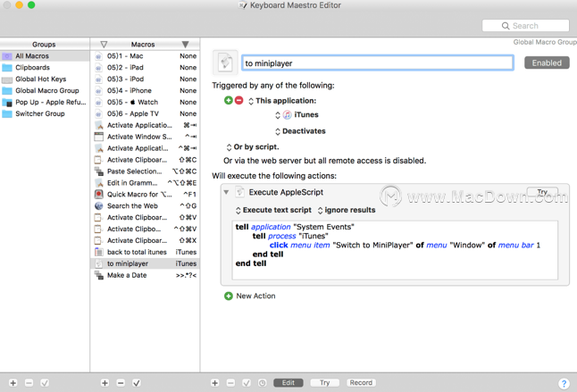577x392 pixels.
Task: Click the red remove trigger button
Action: point(238,100)
